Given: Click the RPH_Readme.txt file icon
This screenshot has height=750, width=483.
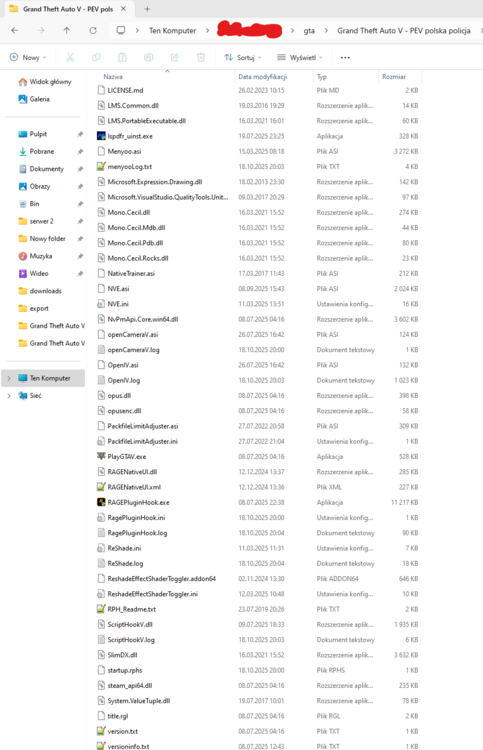Looking at the screenshot, I should 101,609.
